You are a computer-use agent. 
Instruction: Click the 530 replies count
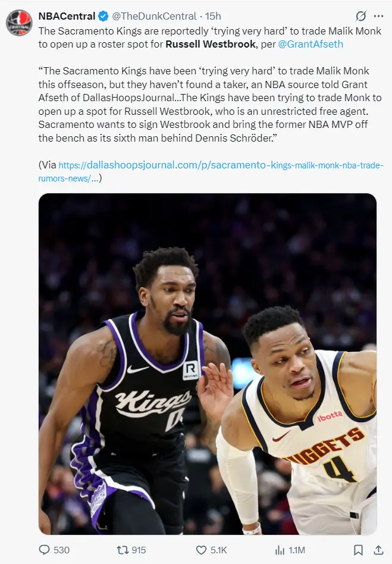[x=61, y=550]
